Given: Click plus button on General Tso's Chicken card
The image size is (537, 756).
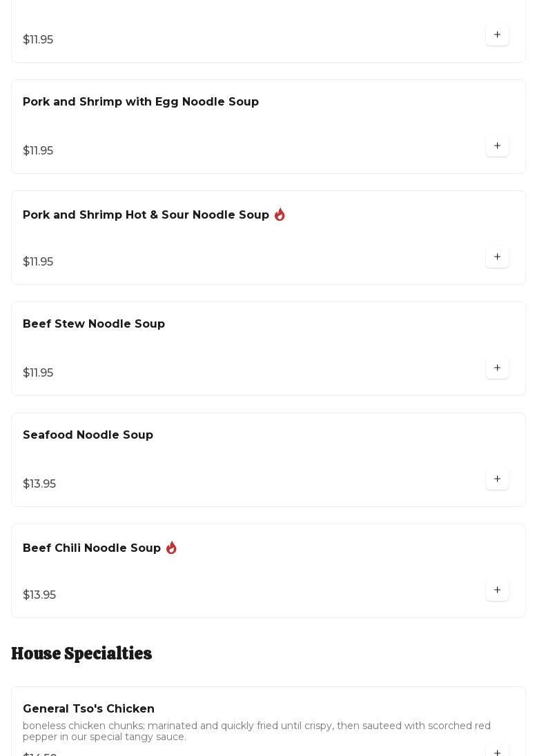Looking at the screenshot, I should [497, 750].
